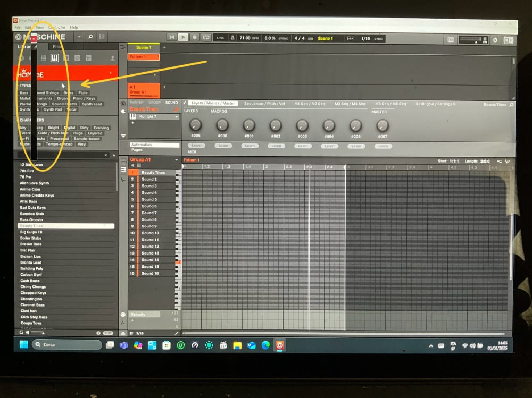Open the Controller menu
532x398 pixels.
click(57, 27)
